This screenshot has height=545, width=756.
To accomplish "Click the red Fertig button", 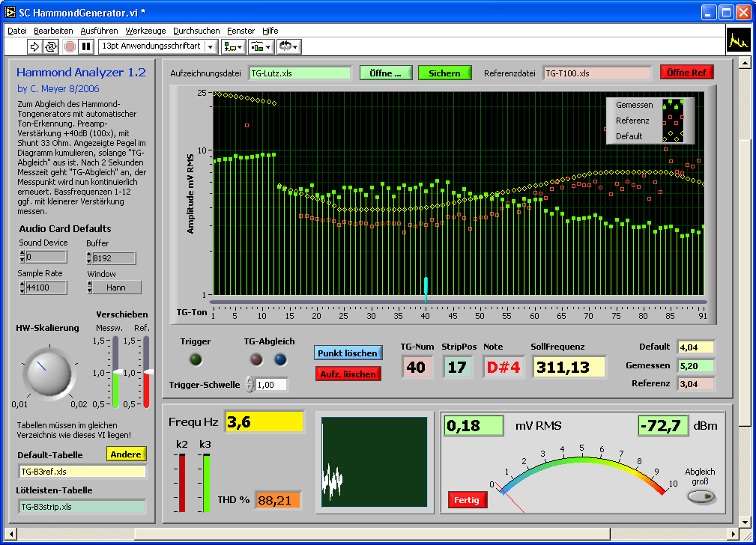I will [x=467, y=499].
